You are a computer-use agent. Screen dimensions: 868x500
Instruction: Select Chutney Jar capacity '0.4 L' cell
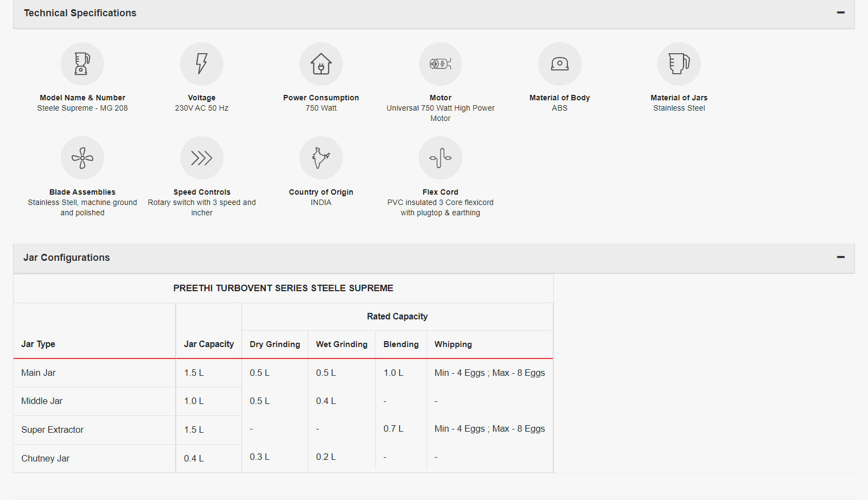[x=194, y=458]
